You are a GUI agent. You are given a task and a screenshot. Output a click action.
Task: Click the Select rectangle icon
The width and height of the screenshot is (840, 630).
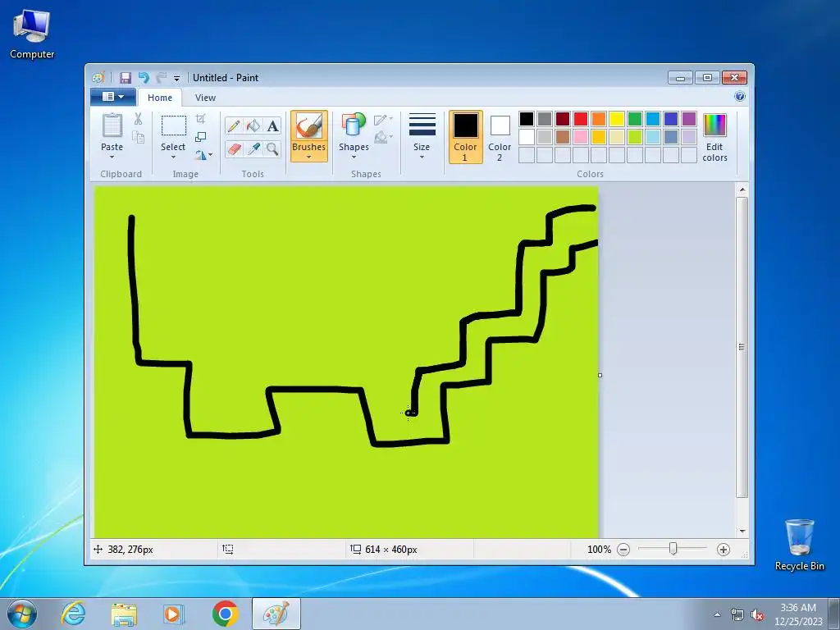click(174, 126)
